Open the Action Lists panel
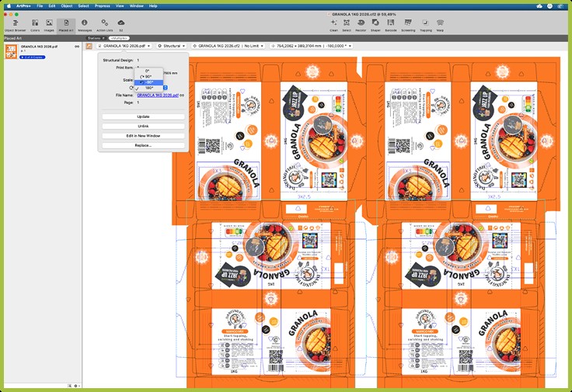The height and width of the screenshot is (392, 572). coord(105,26)
